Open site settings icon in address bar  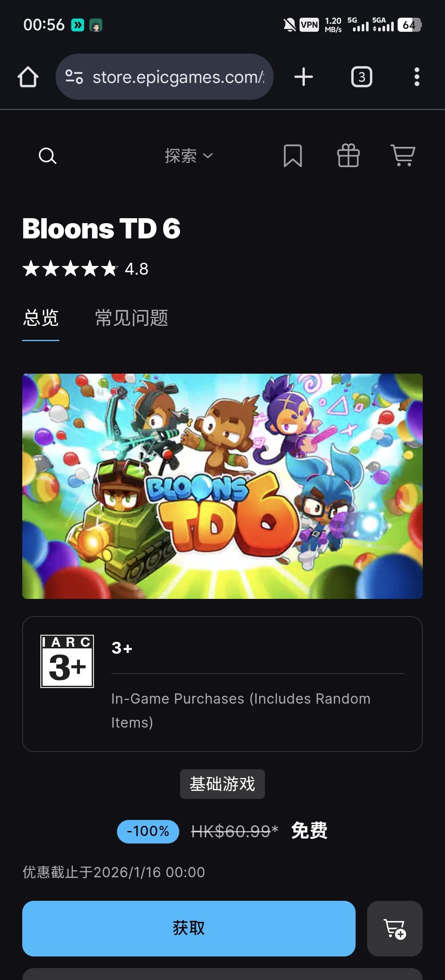pyautogui.click(x=74, y=77)
